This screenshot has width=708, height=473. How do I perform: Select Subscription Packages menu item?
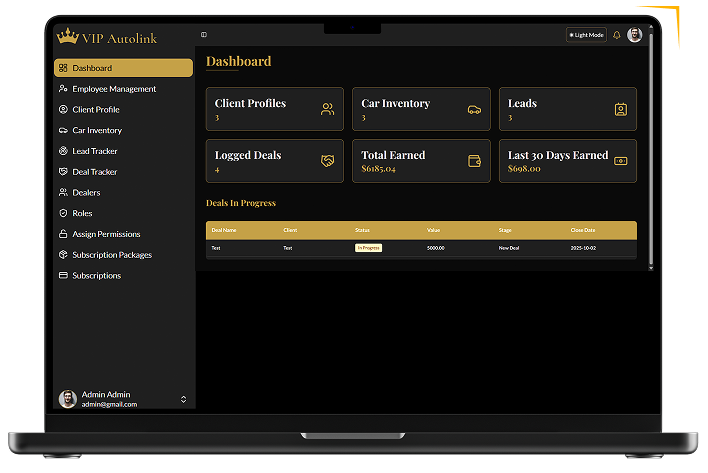(111, 255)
